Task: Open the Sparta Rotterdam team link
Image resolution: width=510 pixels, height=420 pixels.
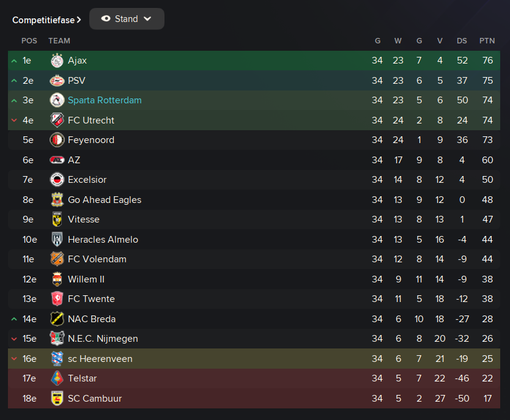Action: (x=105, y=100)
